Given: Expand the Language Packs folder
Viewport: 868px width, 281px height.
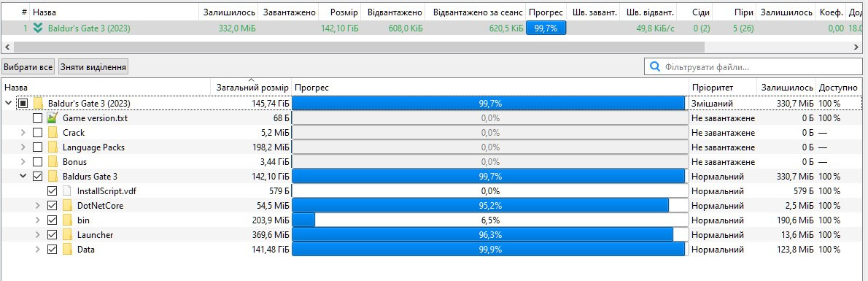Looking at the screenshot, I should pos(23,147).
